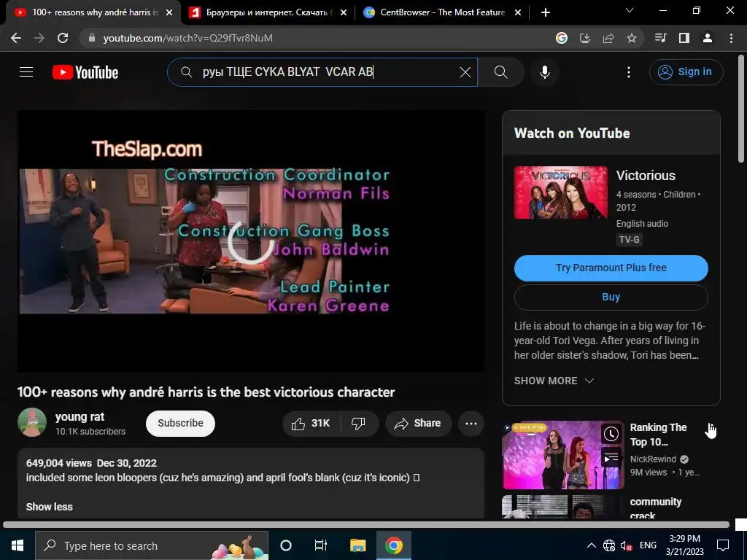Open a new tab with plus

pos(546,13)
